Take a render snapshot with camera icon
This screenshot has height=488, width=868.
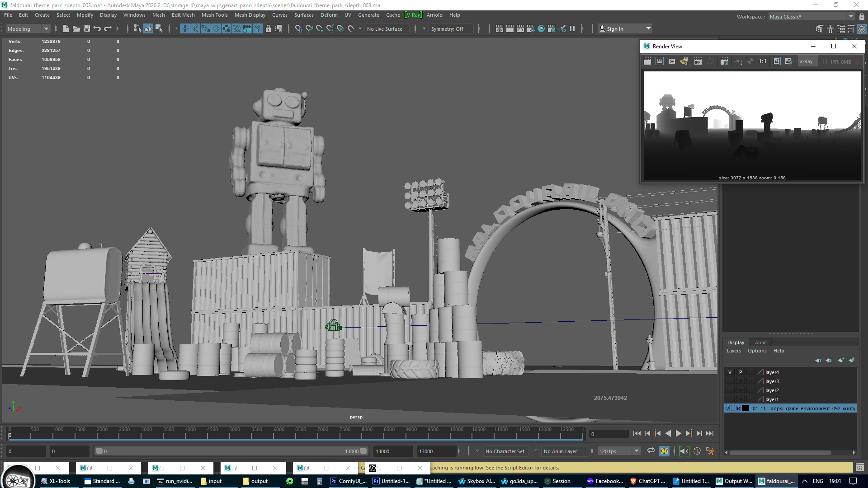pos(671,61)
